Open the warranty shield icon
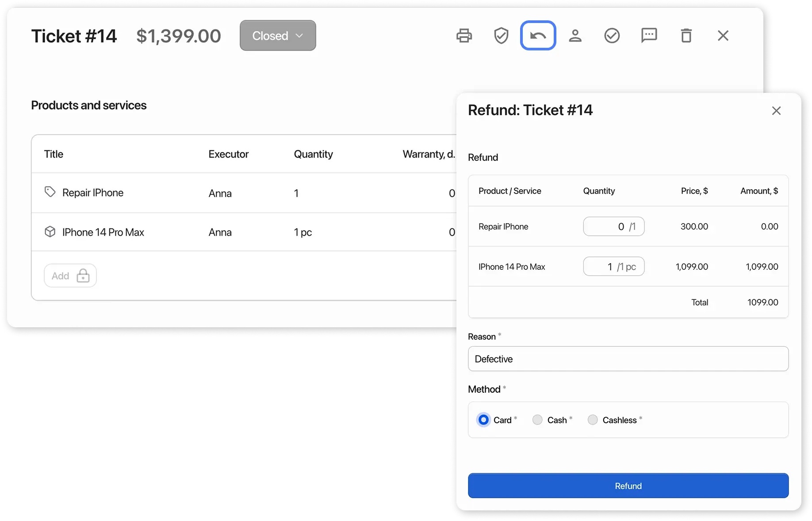This screenshot has width=812, height=521. (x=501, y=36)
